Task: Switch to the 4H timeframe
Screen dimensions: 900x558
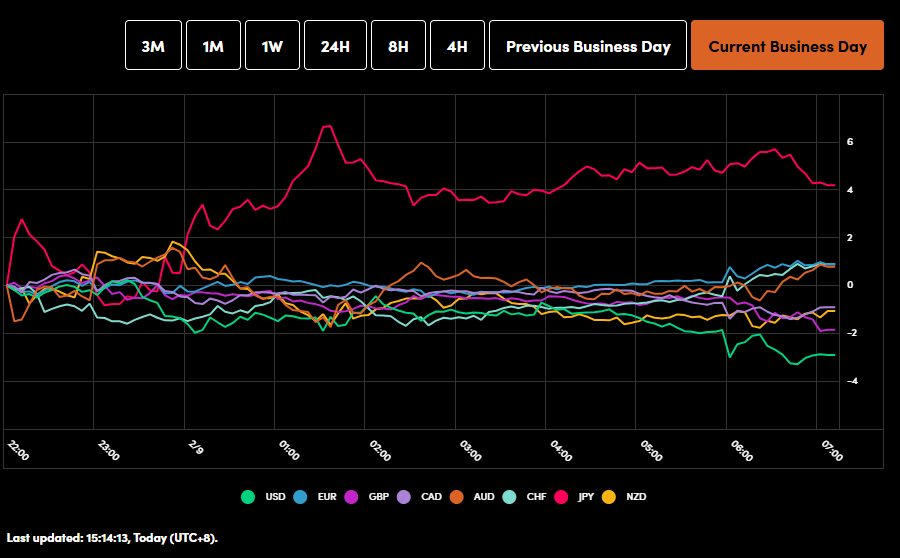Action: point(457,46)
